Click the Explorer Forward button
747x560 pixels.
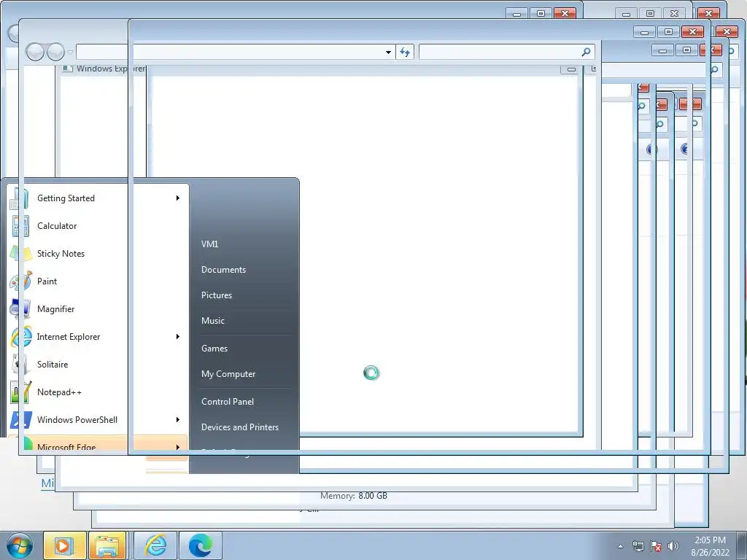click(55, 52)
